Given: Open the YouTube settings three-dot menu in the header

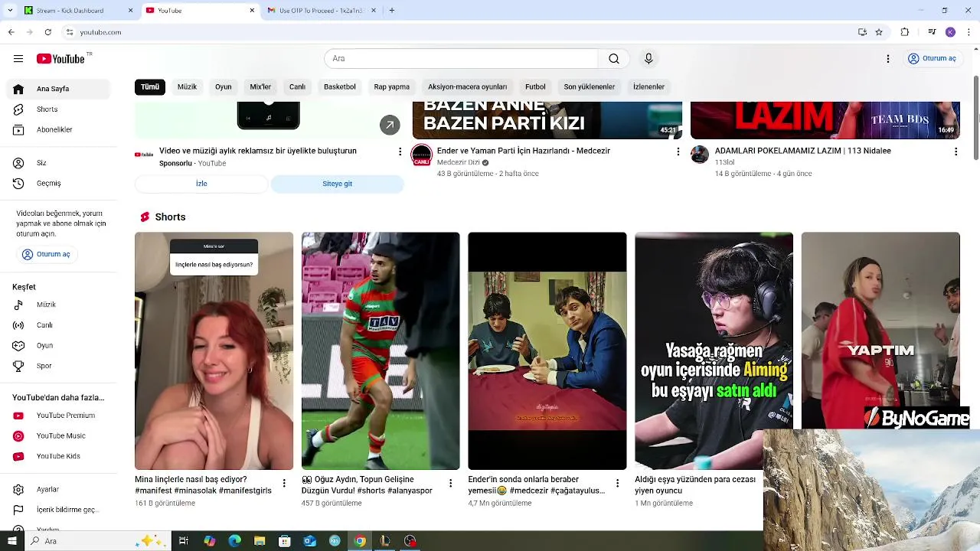Looking at the screenshot, I should click(888, 59).
